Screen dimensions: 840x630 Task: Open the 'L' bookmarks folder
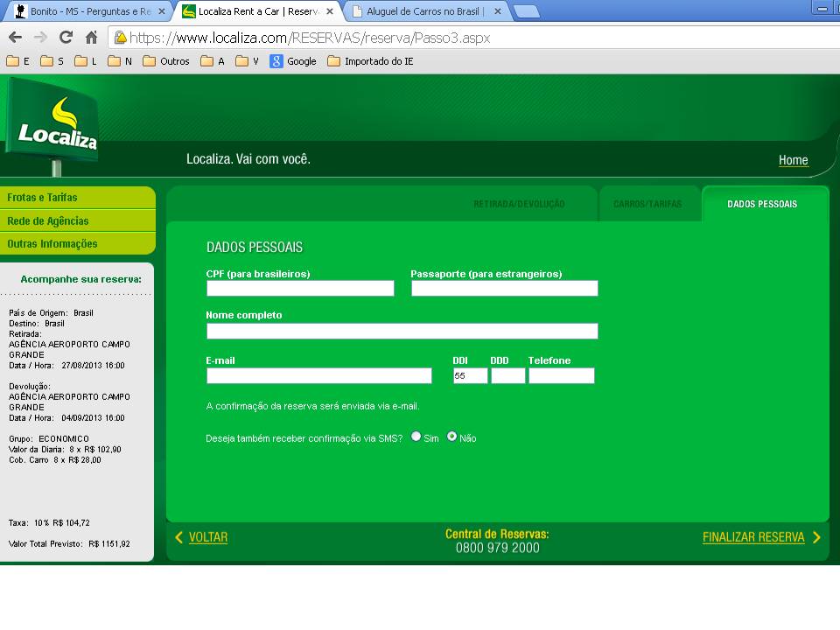click(x=86, y=61)
